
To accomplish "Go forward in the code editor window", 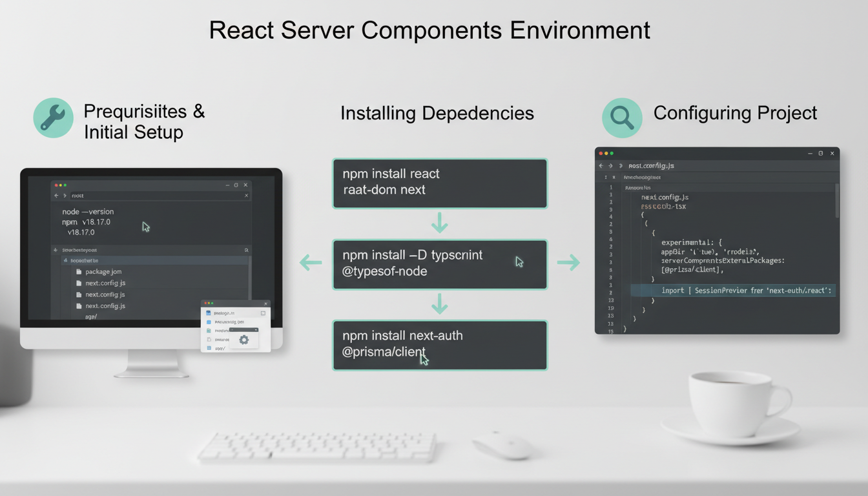I will coord(610,166).
